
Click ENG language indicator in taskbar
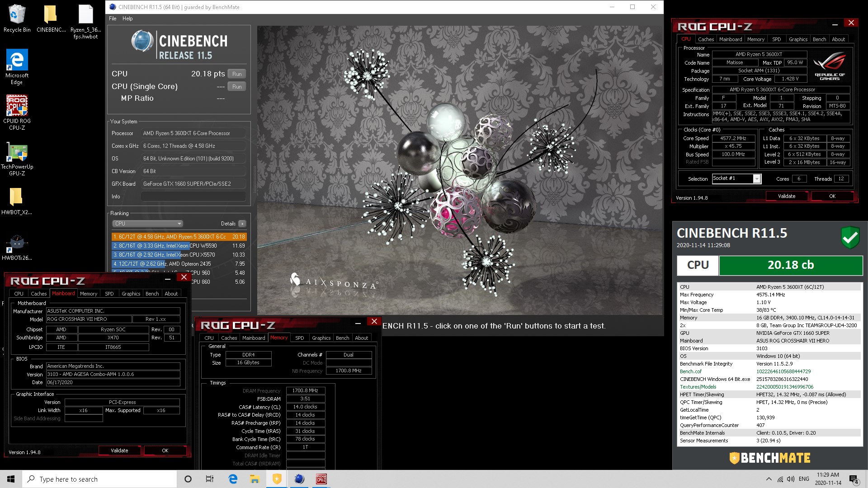(x=804, y=479)
